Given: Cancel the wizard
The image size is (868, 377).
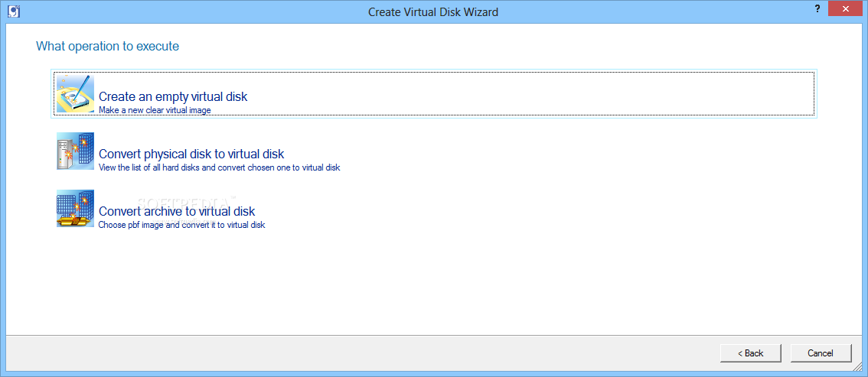Looking at the screenshot, I should (x=821, y=353).
